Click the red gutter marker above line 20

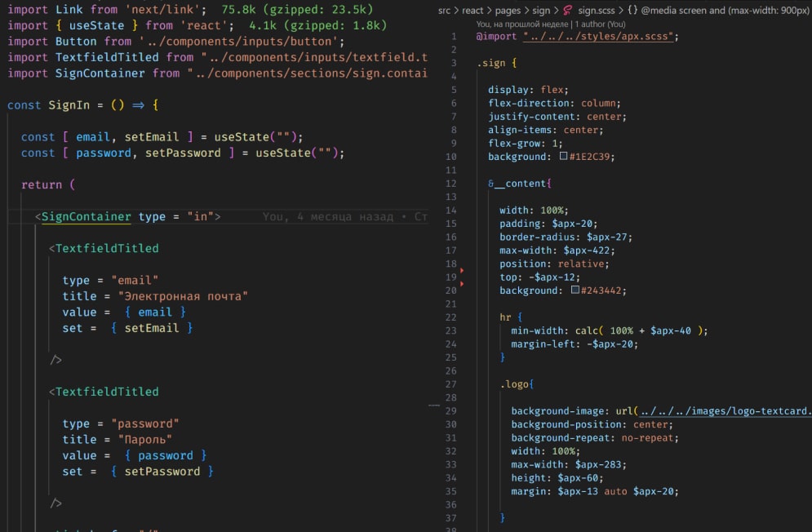pyautogui.click(x=461, y=283)
